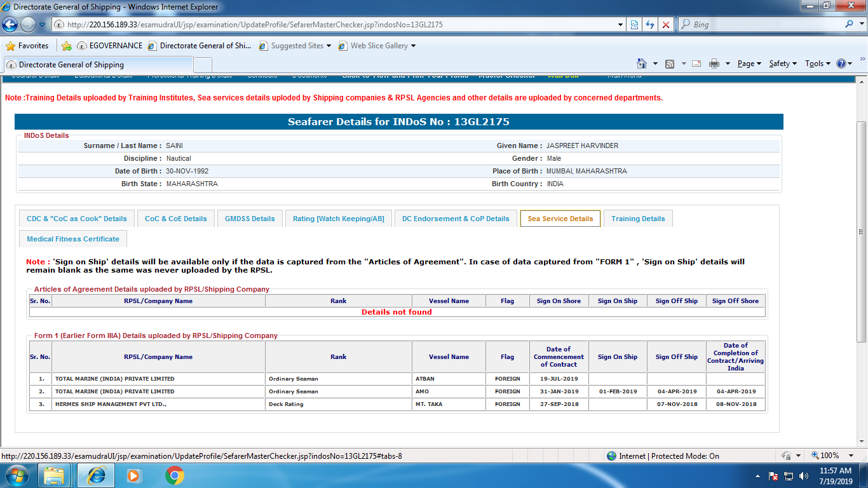This screenshot has width=868, height=488.
Task: Open the address bar history dropdown
Action: [621, 25]
